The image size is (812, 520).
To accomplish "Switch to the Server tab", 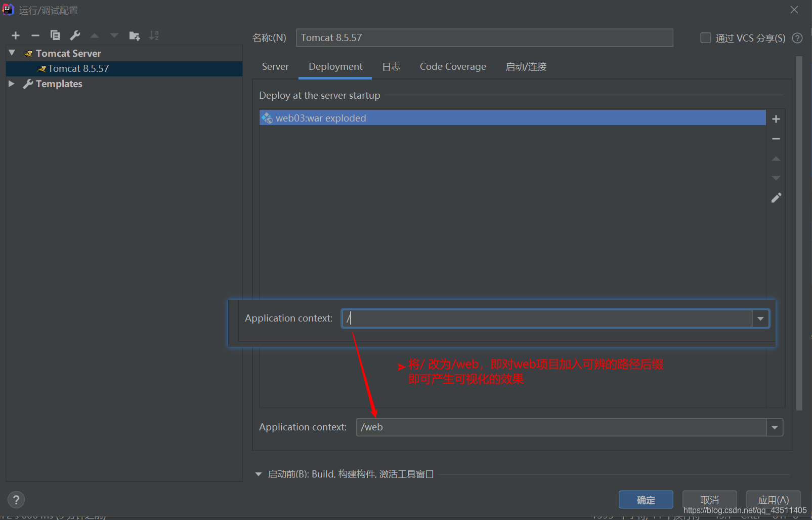I will click(x=275, y=66).
